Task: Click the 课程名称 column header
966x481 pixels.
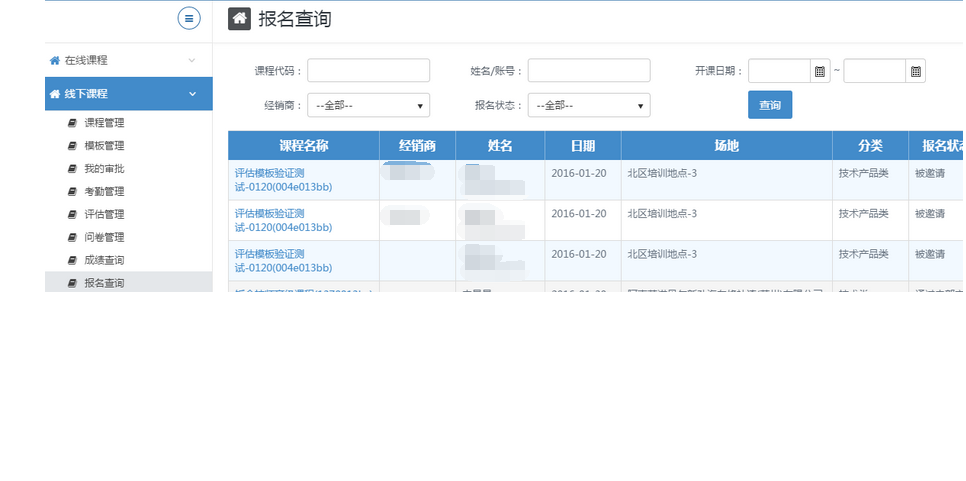Action: [303, 146]
